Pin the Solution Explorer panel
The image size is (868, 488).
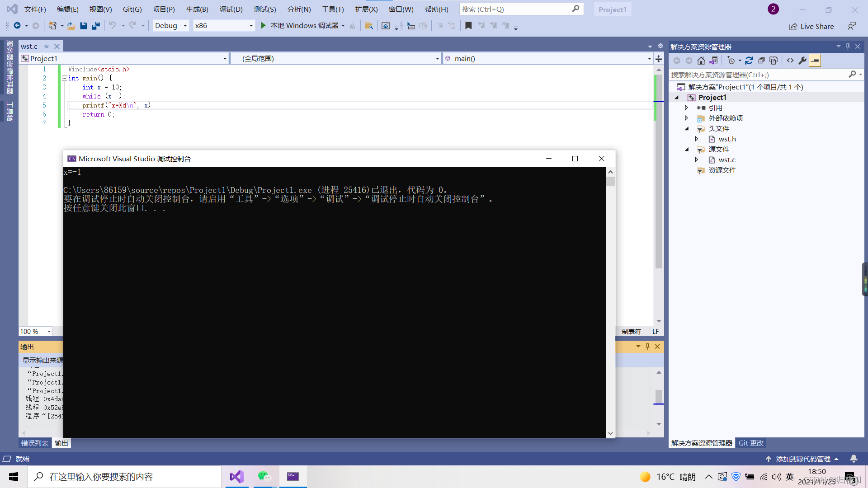(848, 47)
